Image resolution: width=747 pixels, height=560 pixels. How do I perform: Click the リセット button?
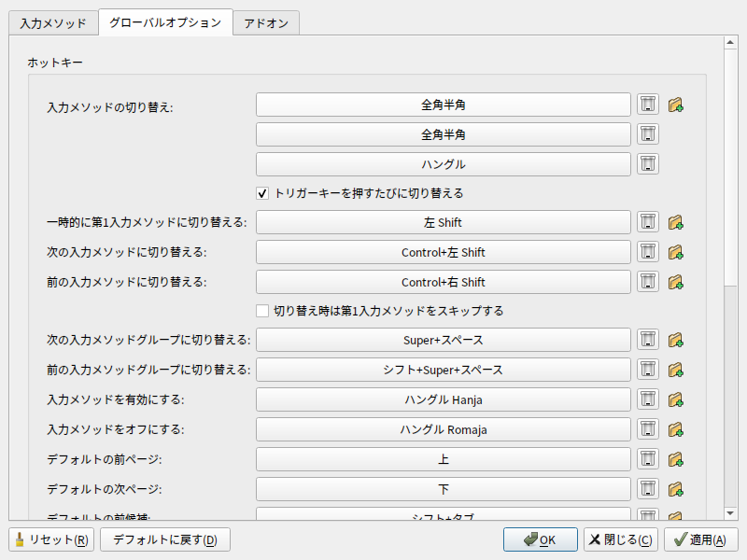52,539
